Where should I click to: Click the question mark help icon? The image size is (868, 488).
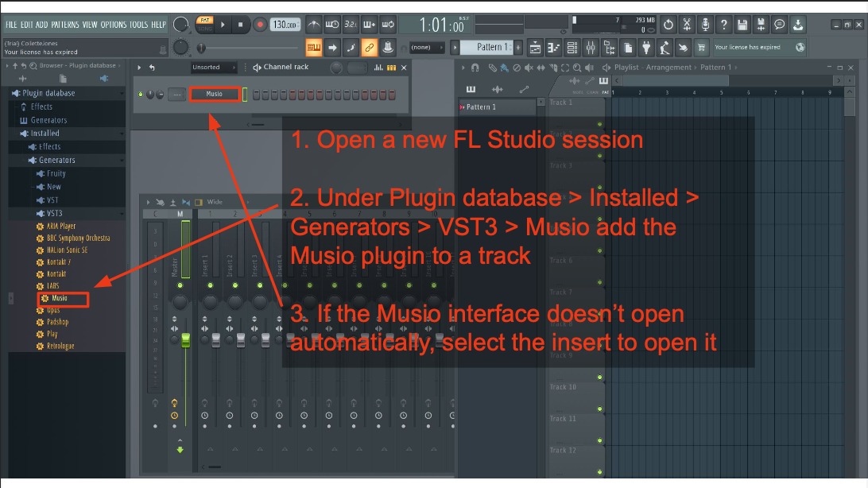coord(724,25)
